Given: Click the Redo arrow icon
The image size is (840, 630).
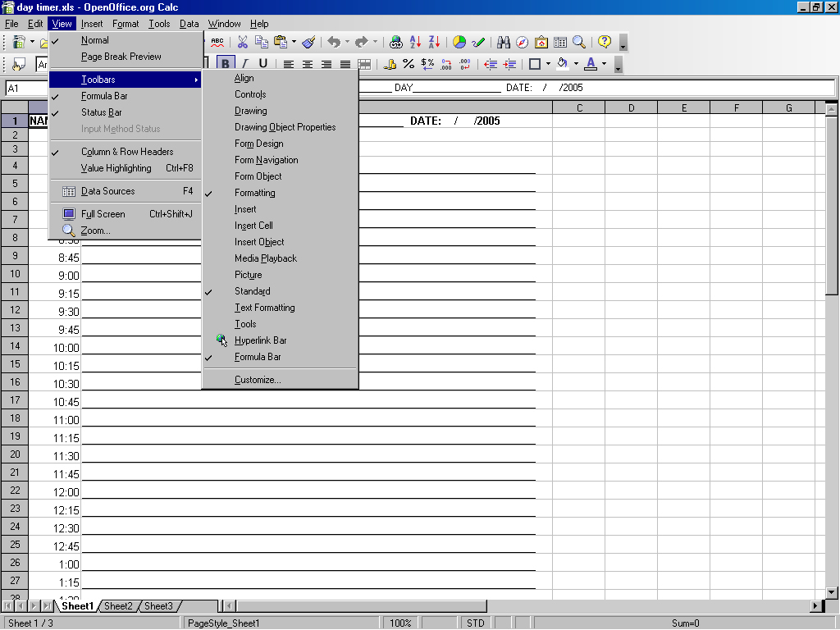Looking at the screenshot, I should (362, 43).
